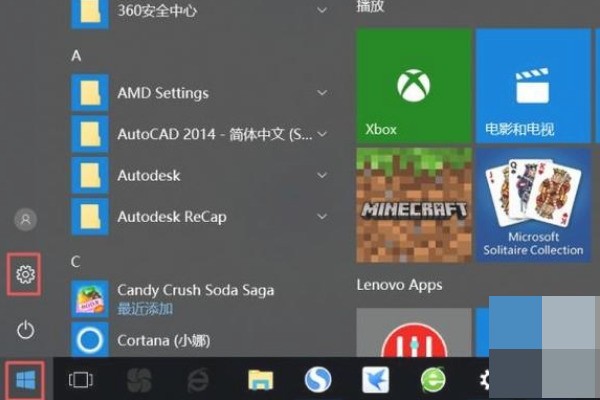Image resolution: width=600 pixels, height=400 pixels.
Task: Expand the AutoCAD 2014 chevron
Action: click(x=322, y=134)
